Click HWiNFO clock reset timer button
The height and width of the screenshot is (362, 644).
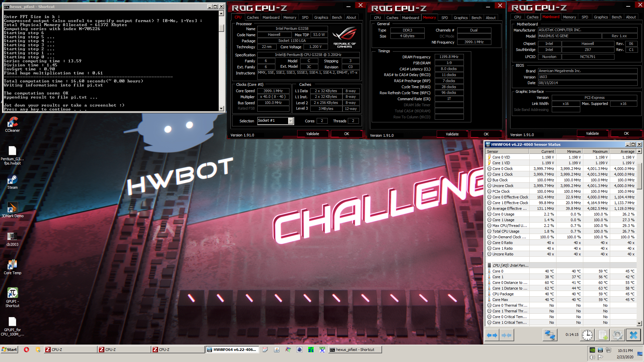point(587,335)
